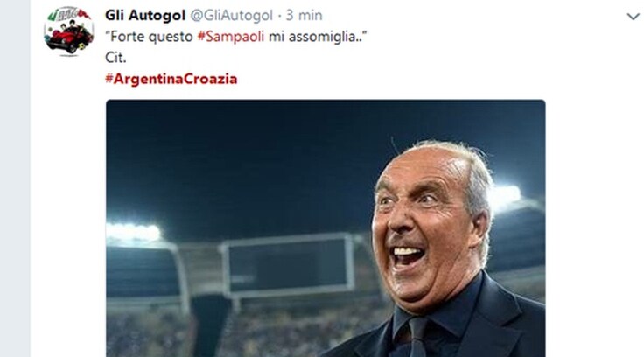Open the tweet options chevron menu
The width and height of the screenshot is (644, 357).
633,17
